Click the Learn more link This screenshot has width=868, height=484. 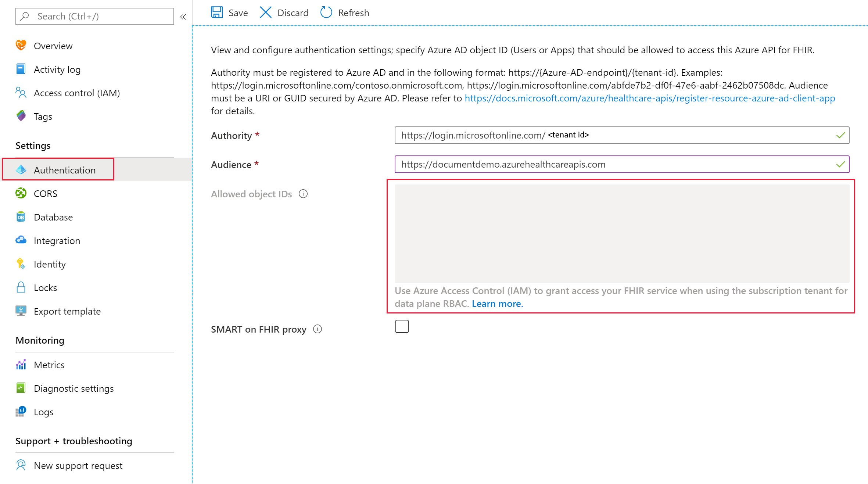pyautogui.click(x=497, y=304)
